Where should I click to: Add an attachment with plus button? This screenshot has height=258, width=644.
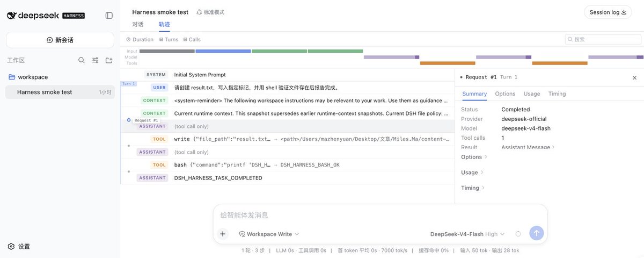tap(223, 234)
